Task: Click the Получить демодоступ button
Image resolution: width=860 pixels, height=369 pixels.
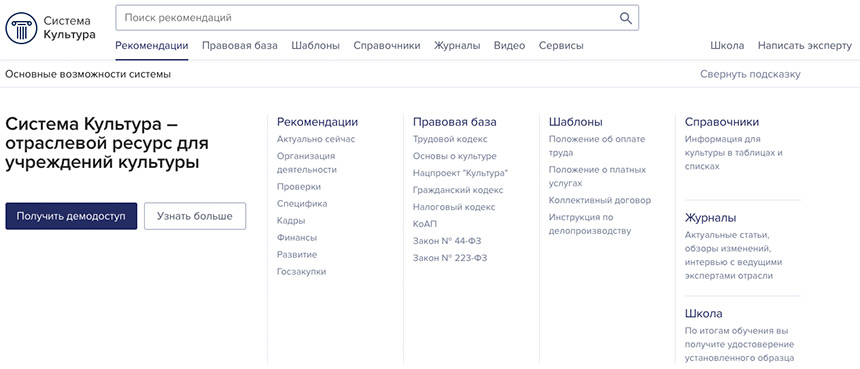Action: (71, 216)
